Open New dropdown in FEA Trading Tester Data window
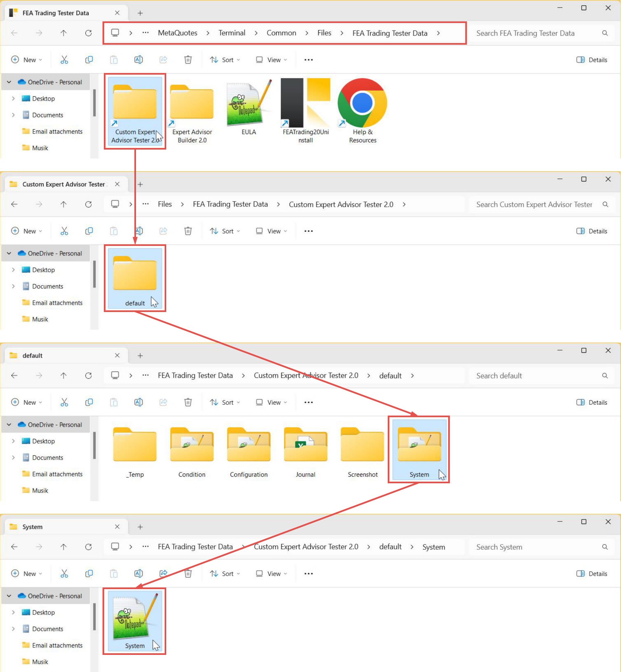Viewport: 621px width, 672px height. tap(27, 60)
